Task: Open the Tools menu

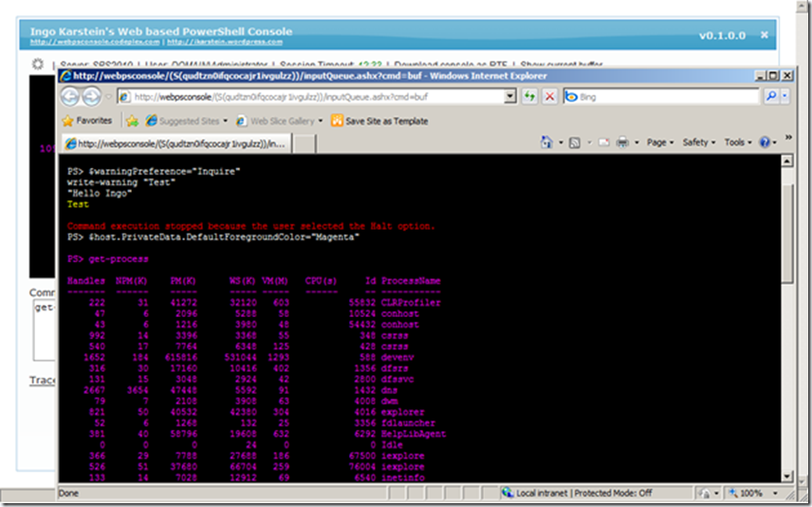Action: pyautogui.click(x=737, y=142)
